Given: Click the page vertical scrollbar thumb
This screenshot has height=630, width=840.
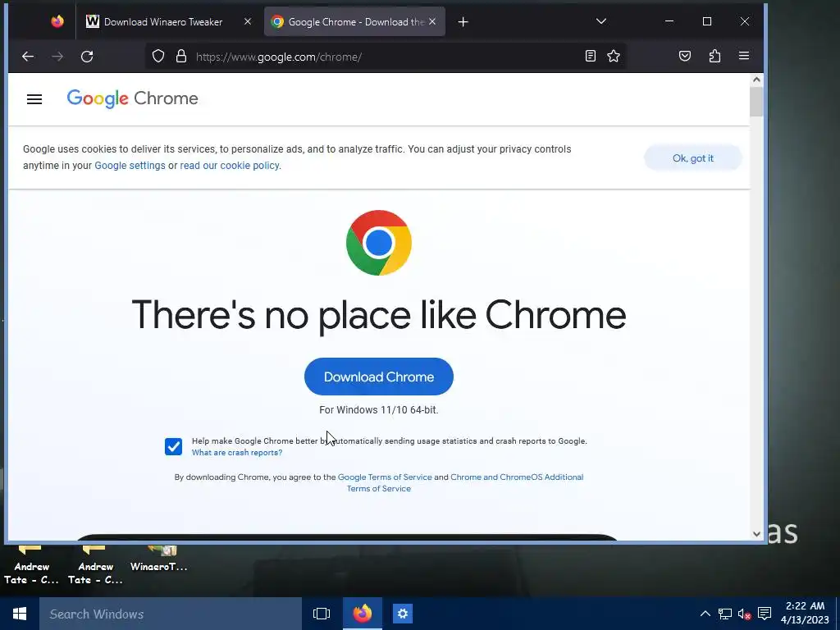Looking at the screenshot, I should [756, 101].
